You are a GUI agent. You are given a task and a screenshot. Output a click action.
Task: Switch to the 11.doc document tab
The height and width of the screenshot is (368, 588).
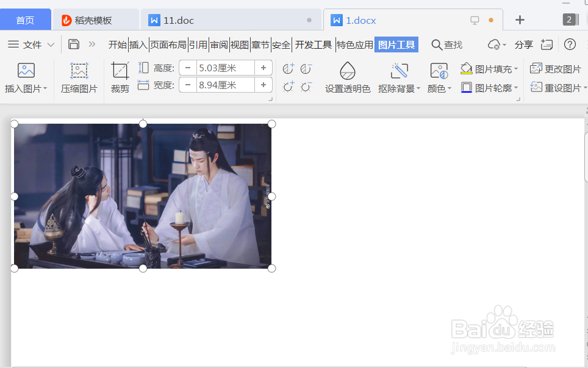tap(232, 20)
